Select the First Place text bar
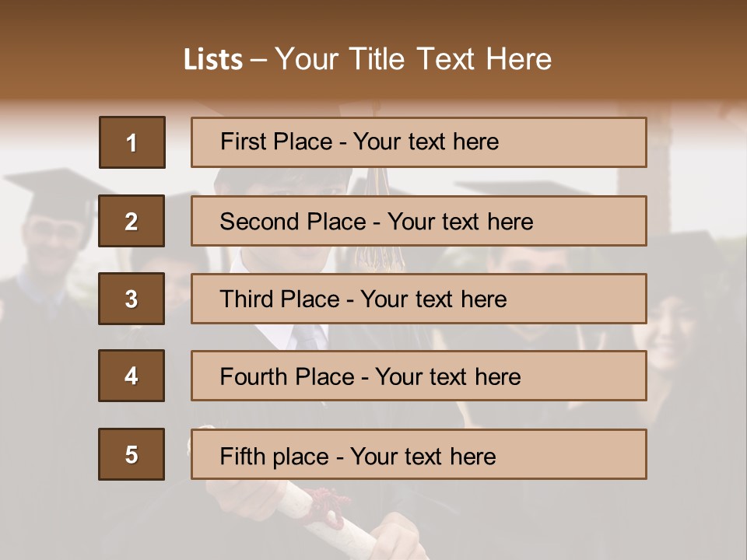747x560 pixels. pyautogui.click(x=419, y=142)
